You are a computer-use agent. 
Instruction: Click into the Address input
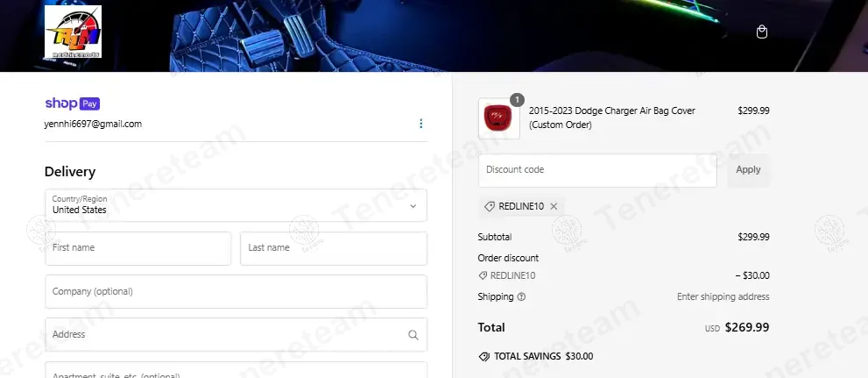coord(223,335)
